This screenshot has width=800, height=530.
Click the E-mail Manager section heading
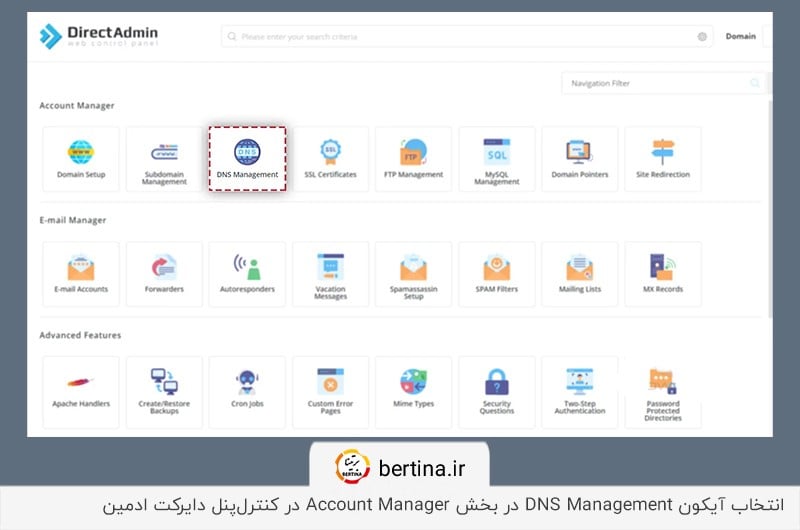(x=72, y=220)
